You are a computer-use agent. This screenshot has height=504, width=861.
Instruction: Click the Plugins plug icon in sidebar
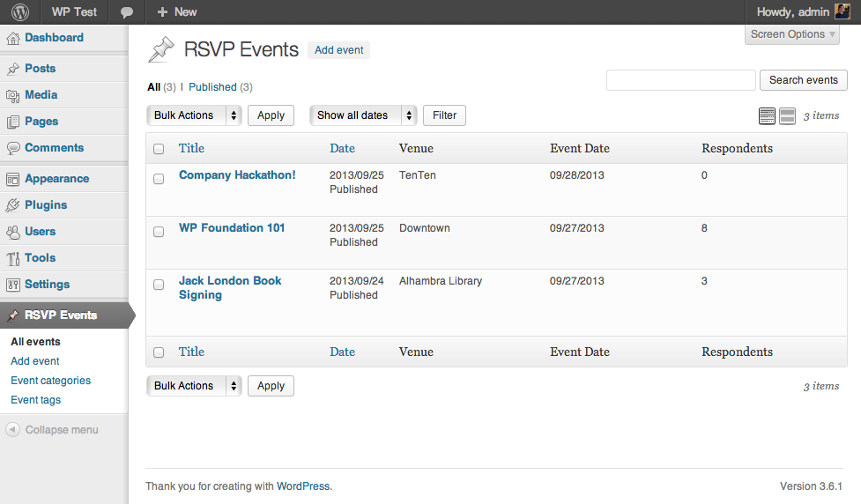tap(13, 205)
